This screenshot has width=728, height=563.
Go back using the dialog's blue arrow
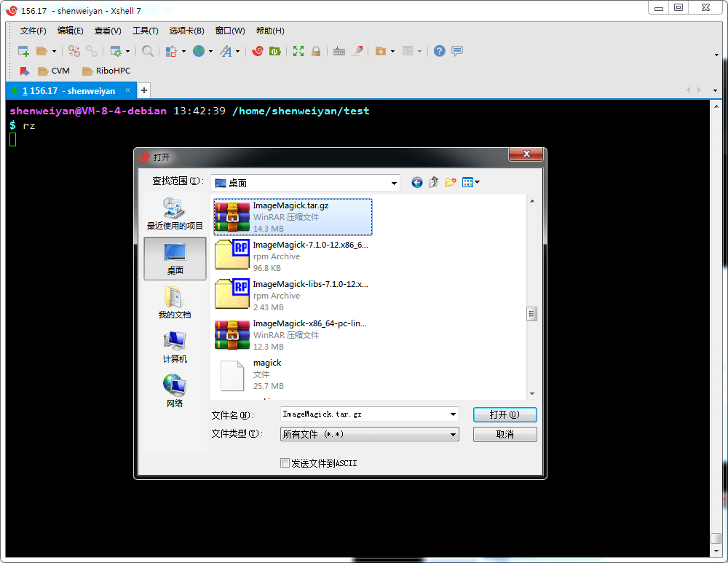(417, 183)
